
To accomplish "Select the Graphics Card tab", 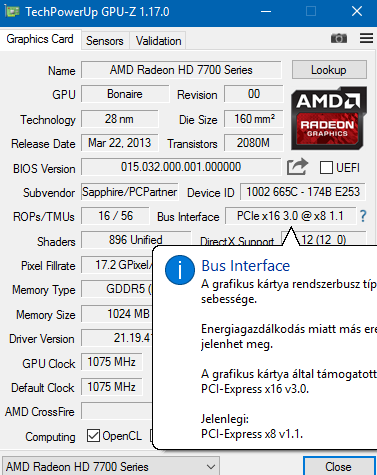I will [x=40, y=39].
